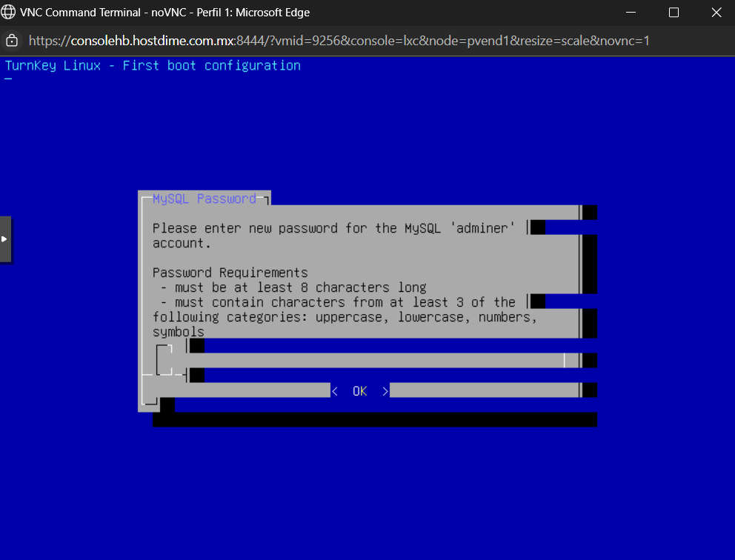Viewport: 735px width, 560px height.
Task: Click the text cursor under TurnKey header
Action: tap(8, 79)
